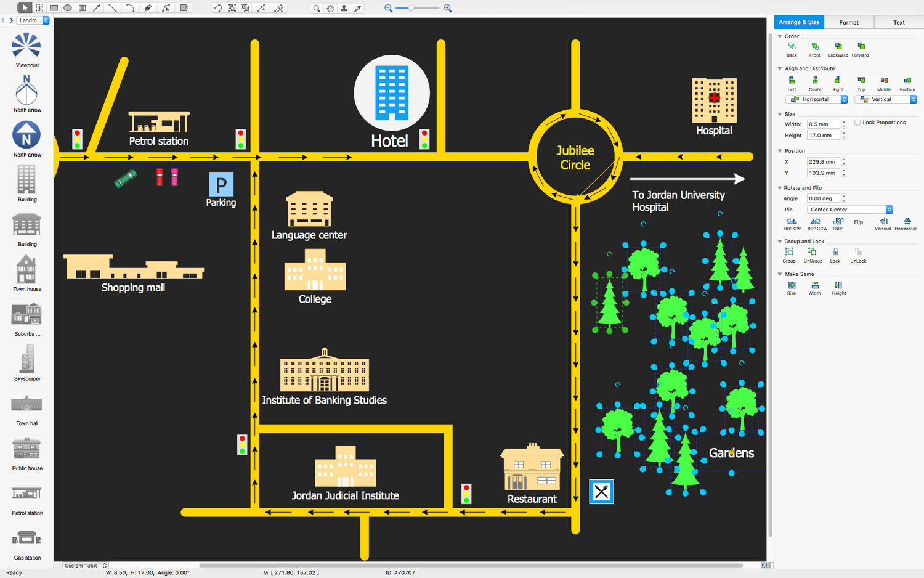The height and width of the screenshot is (578, 924).
Task: Select the Skyscraper shape in library
Action: [x=27, y=359]
